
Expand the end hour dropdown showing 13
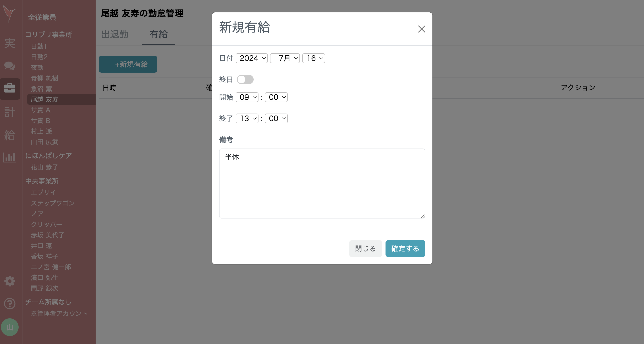[247, 118]
